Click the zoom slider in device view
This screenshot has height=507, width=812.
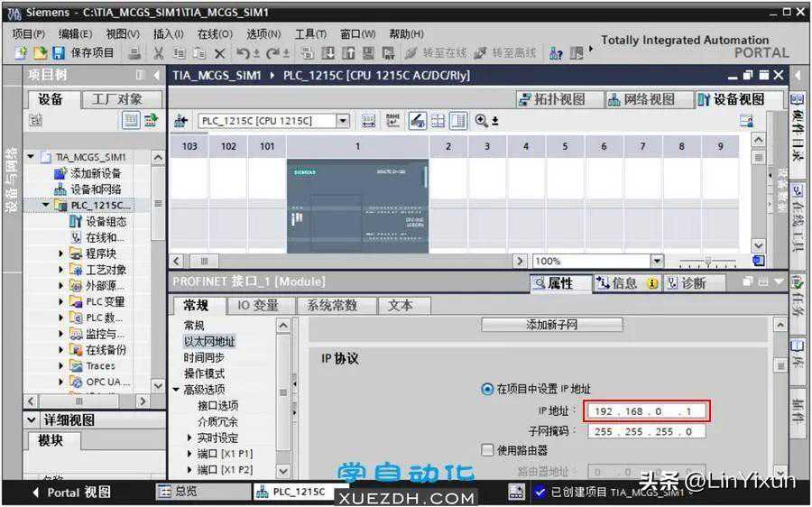pyautogui.click(x=706, y=261)
